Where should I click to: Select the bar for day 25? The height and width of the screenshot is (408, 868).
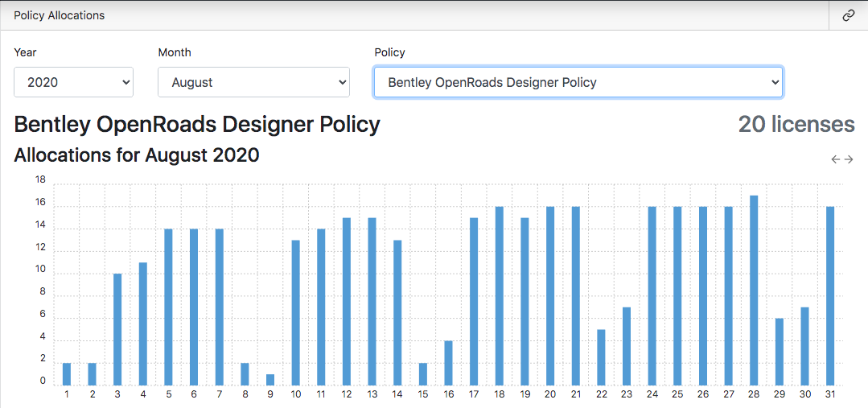pyautogui.click(x=678, y=296)
